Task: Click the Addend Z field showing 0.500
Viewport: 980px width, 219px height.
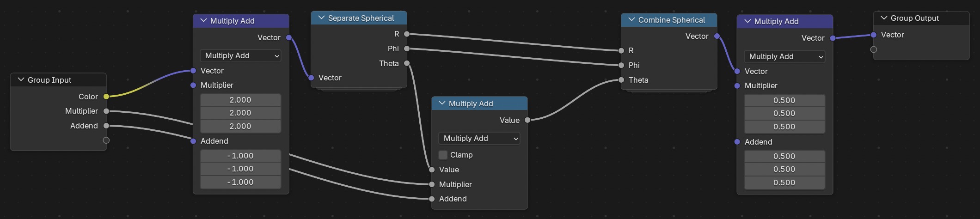Action: click(x=784, y=182)
